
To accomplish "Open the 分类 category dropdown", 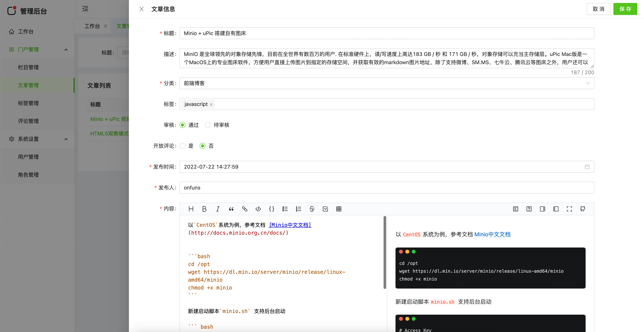I will coord(387,83).
